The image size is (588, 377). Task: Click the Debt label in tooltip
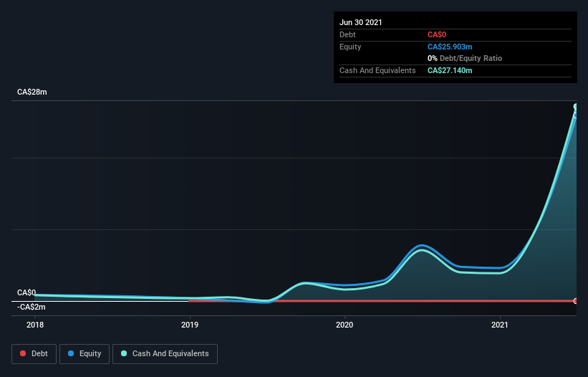point(347,35)
